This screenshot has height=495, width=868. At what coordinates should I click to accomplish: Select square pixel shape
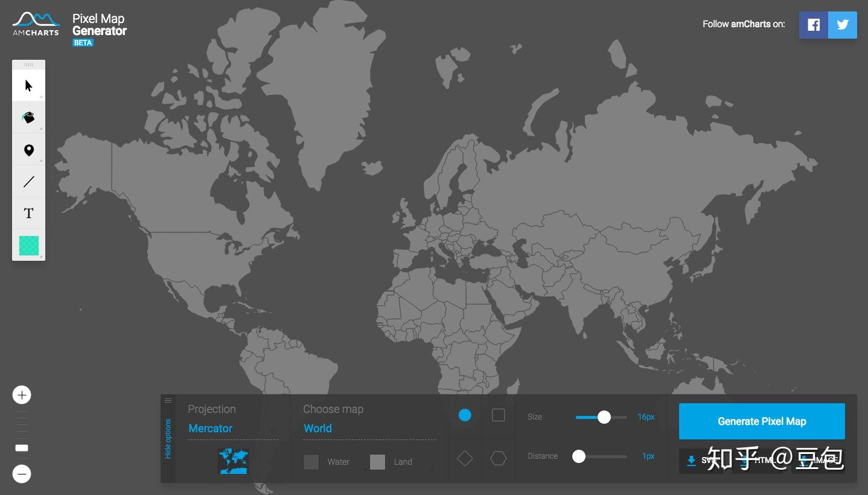[498, 415]
